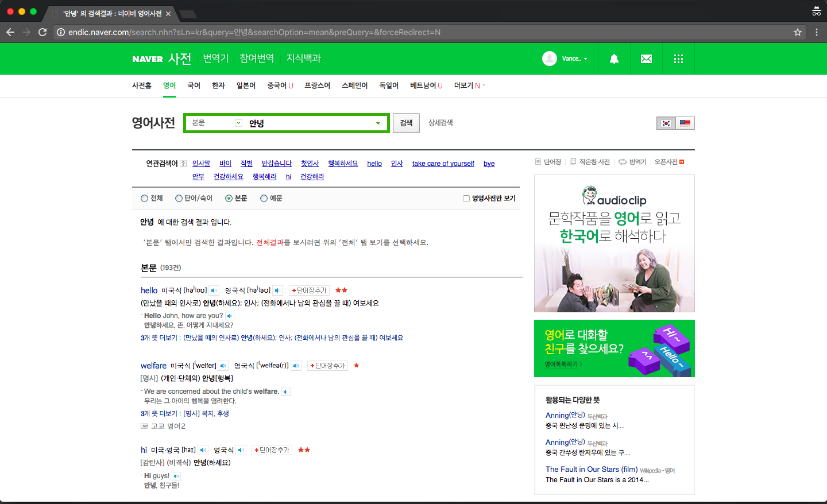Switch to the 국어 dictionary tab
Viewport: 827px width, 504px height.
click(x=194, y=86)
